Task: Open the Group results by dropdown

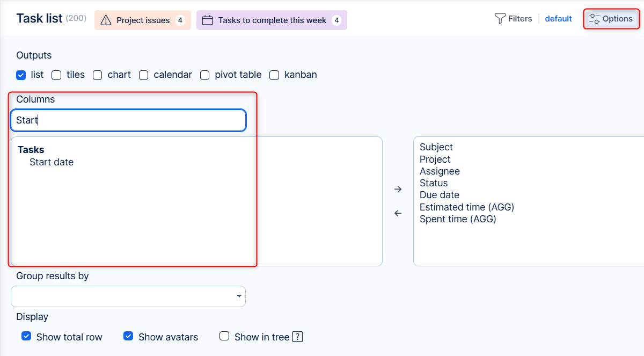Action: click(128, 296)
